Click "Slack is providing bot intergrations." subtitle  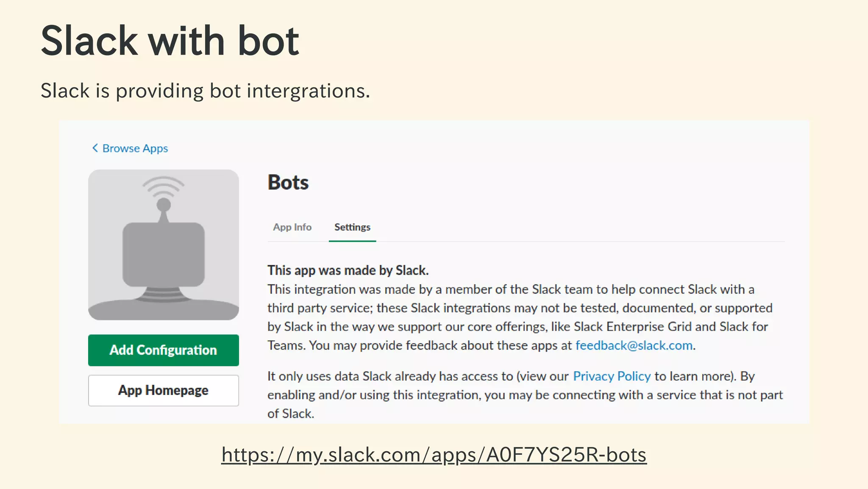(206, 91)
